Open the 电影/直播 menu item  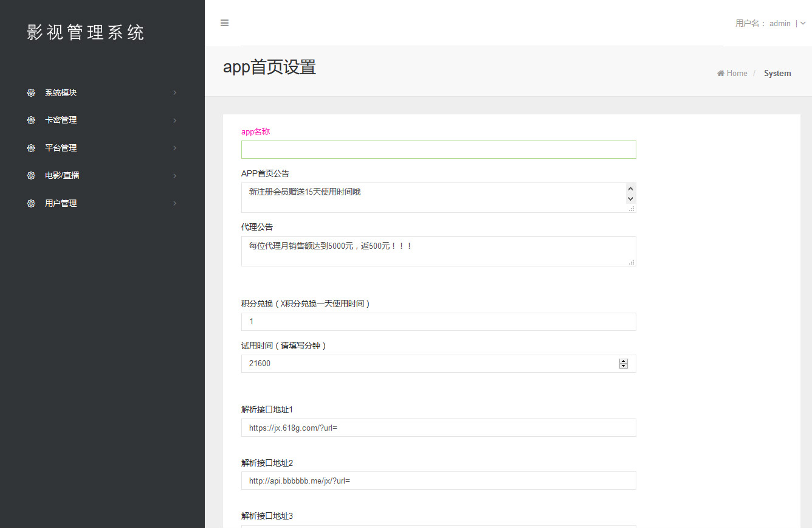(62, 175)
